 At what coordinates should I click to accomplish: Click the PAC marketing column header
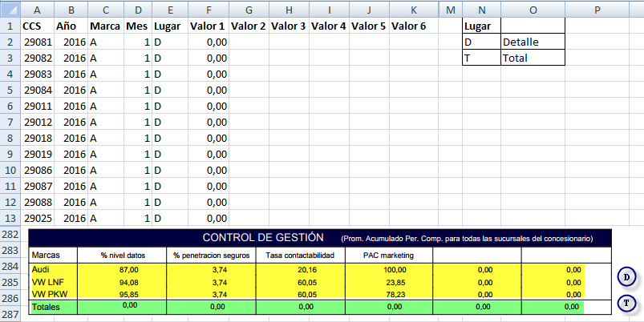[x=388, y=255]
